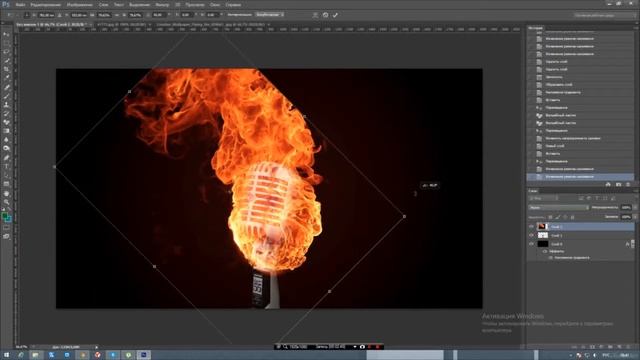
Task: Toggle lock position
Action: [x=565, y=217]
